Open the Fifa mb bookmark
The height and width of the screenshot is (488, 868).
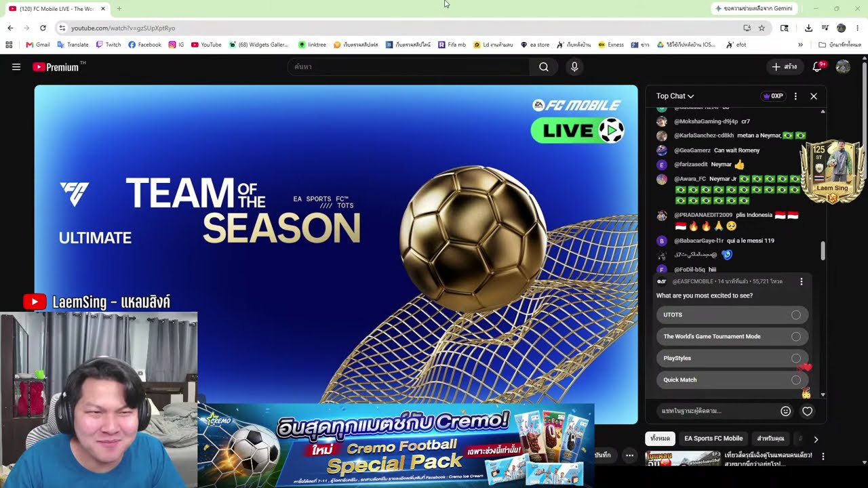(452, 45)
